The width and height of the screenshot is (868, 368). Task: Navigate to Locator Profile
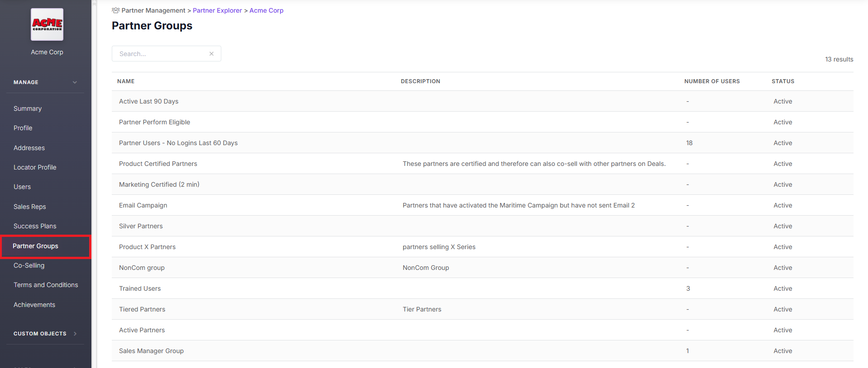[35, 167]
